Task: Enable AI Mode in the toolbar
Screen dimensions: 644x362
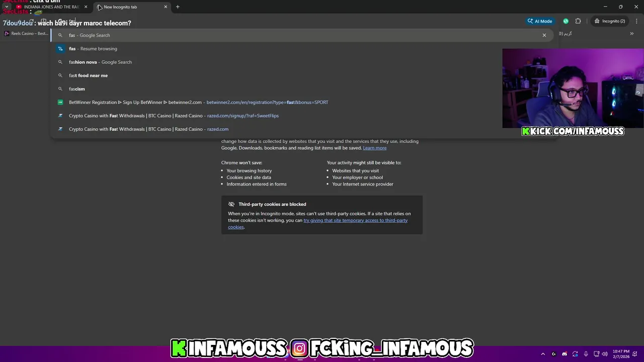Action: [x=540, y=21]
